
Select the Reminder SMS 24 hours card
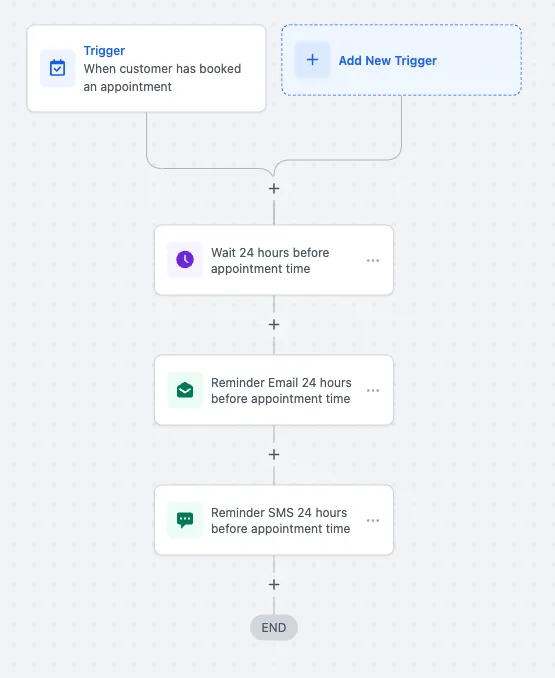coord(274,520)
